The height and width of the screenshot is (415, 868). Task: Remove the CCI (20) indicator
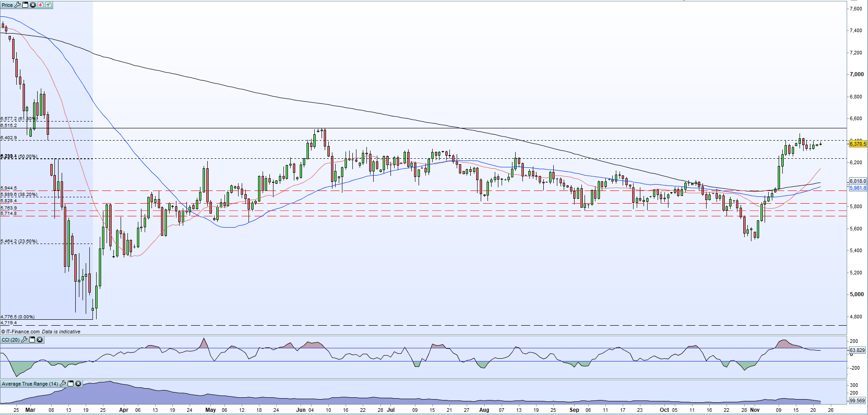(39, 340)
